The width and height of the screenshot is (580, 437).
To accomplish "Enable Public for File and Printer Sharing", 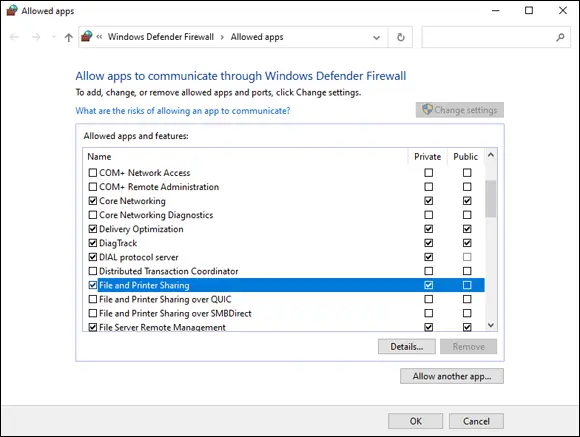I will pyautogui.click(x=467, y=285).
